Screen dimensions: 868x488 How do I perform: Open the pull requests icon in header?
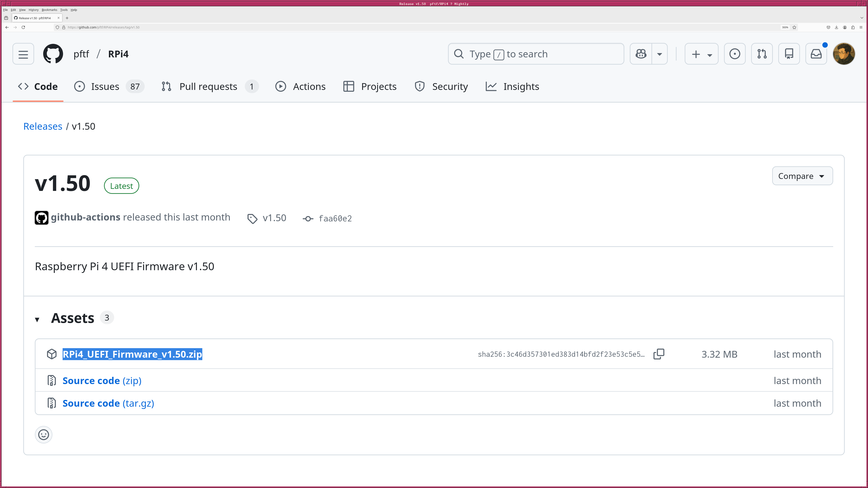(x=762, y=54)
